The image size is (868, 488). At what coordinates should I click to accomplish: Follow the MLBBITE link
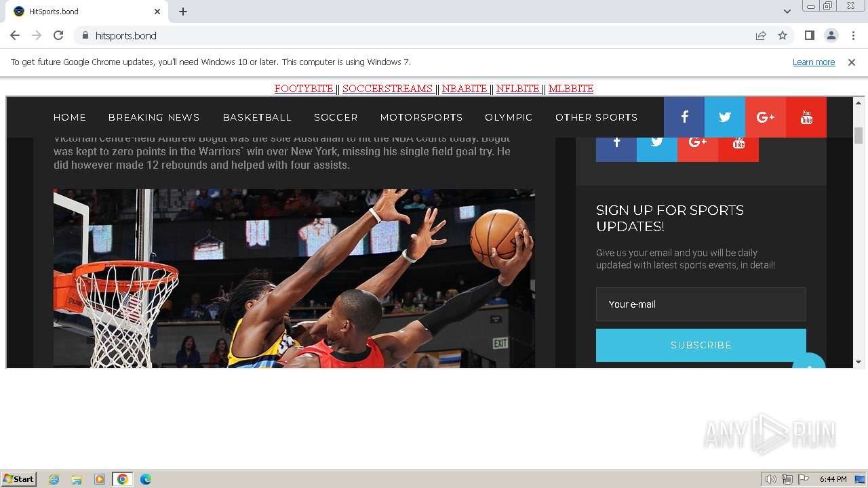(571, 89)
